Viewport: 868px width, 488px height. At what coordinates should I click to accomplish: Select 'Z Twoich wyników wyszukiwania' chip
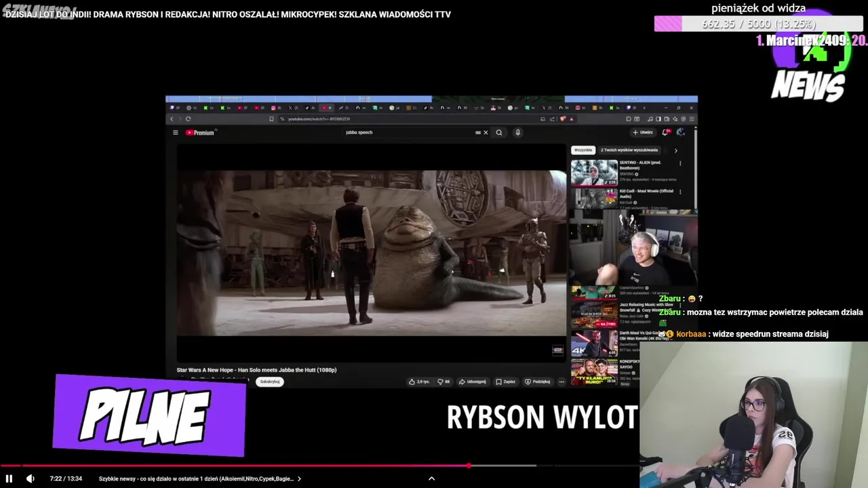click(629, 150)
